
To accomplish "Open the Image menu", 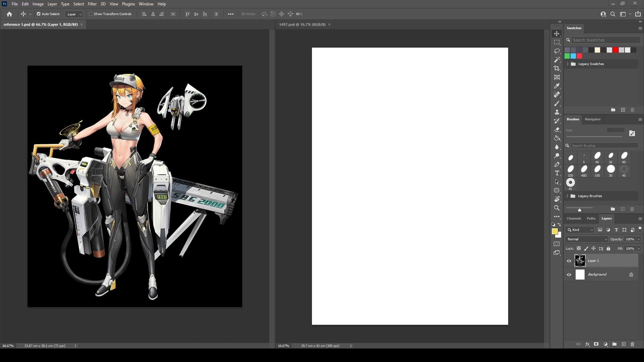I will [38, 4].
